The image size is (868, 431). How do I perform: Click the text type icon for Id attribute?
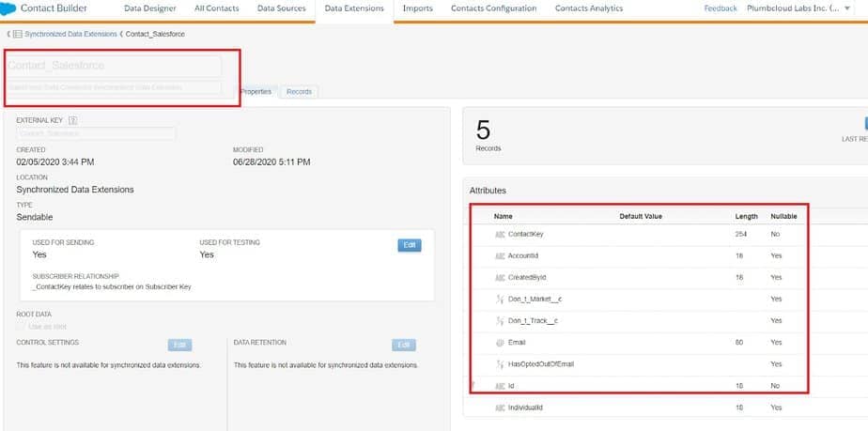[500, 386]
